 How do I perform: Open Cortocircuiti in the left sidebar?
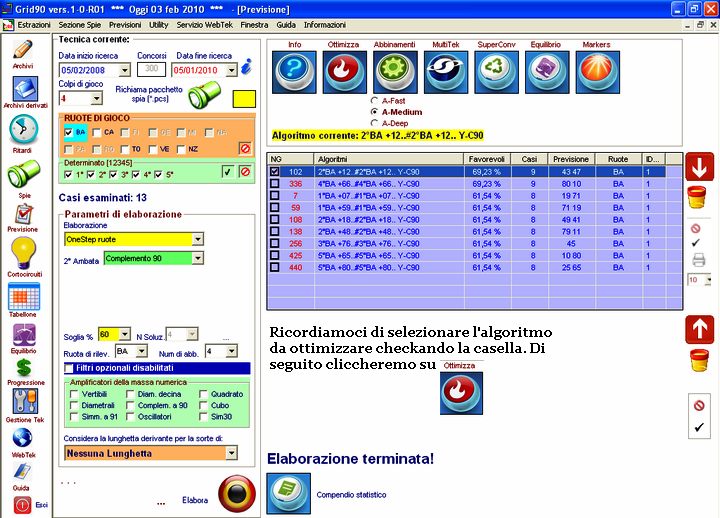[x=23, y=251]
